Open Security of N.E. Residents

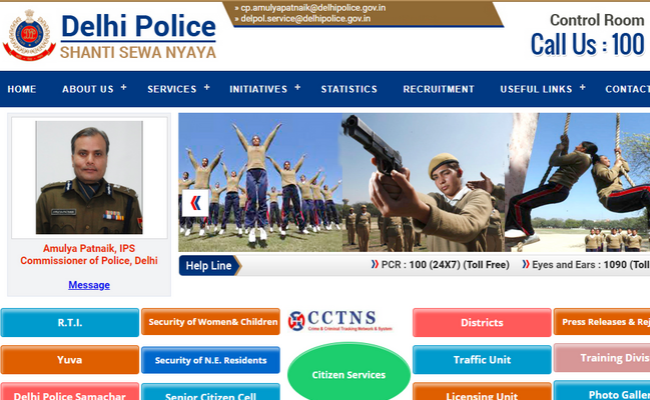(210, 360)
